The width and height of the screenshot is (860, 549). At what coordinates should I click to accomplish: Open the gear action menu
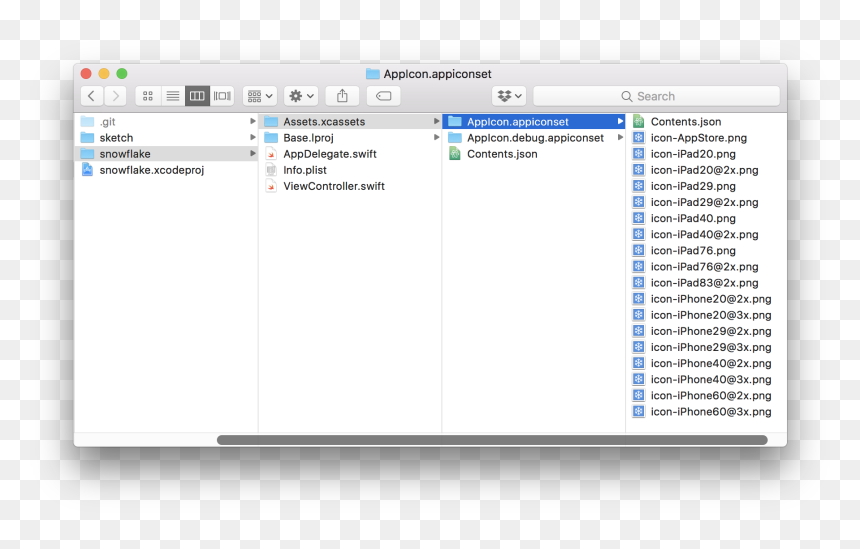[x=301, y=96]
